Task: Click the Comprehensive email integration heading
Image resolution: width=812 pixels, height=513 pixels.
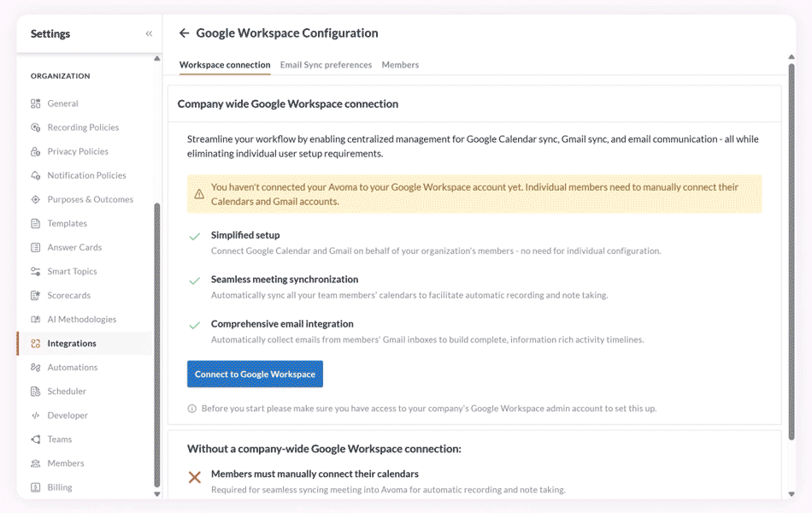Action: [x=282, y=324]
